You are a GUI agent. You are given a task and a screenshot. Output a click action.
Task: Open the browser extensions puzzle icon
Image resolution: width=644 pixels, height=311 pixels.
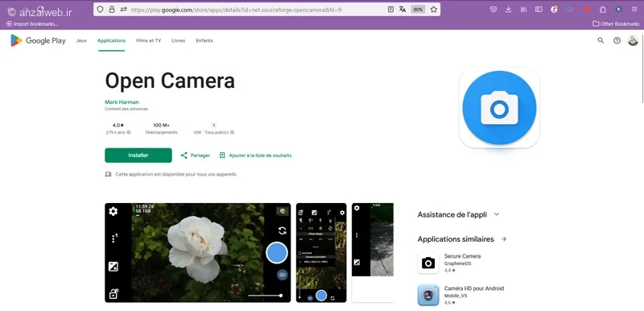tap(602, 10)
